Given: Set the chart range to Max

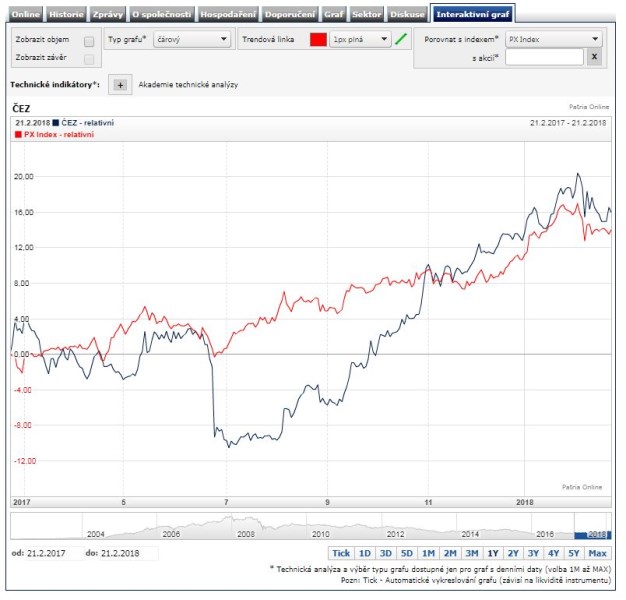Looking at the screenshot, I should 598,553.
